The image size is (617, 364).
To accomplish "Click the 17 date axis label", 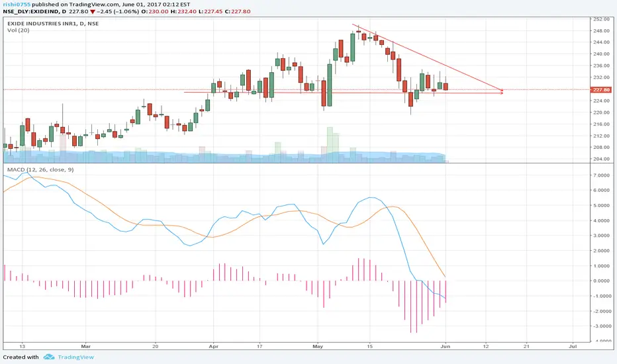I will tap(260, 347).
